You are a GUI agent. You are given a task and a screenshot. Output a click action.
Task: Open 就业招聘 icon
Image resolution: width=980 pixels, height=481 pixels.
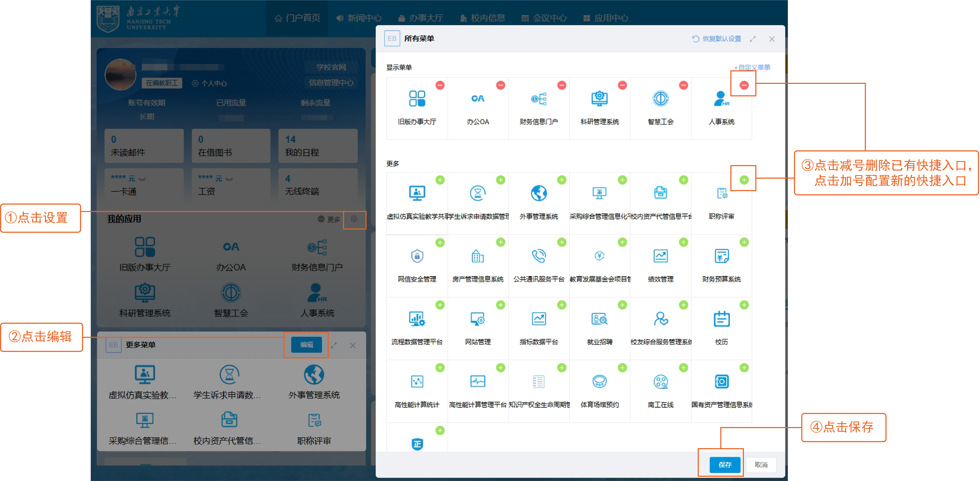(x=600, y=319)
